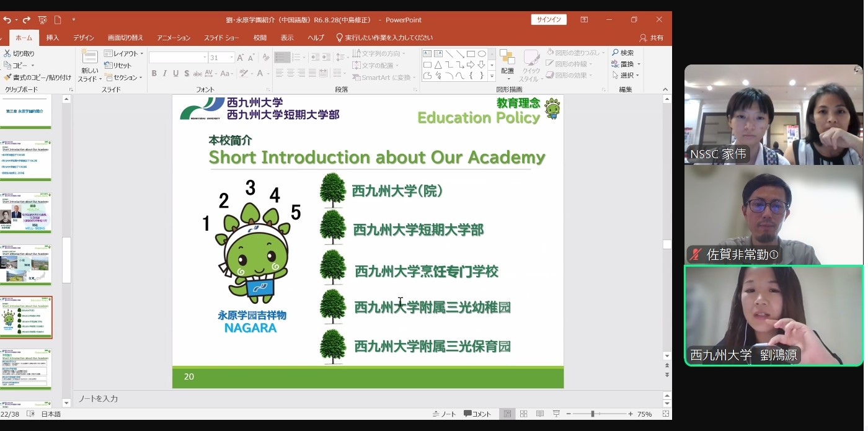
Task: Open the font size dropdown
Action: point(232,58)
